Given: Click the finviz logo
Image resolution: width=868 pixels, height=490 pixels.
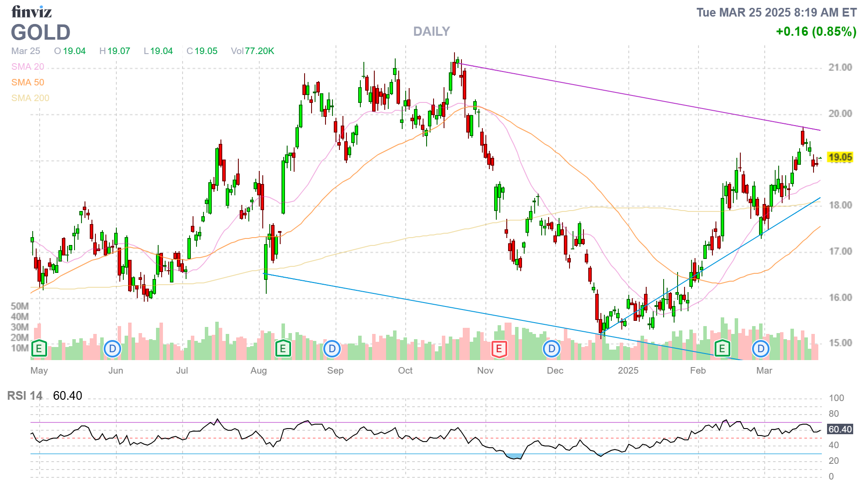Looking at the screenshot, I should coord(31,12).
